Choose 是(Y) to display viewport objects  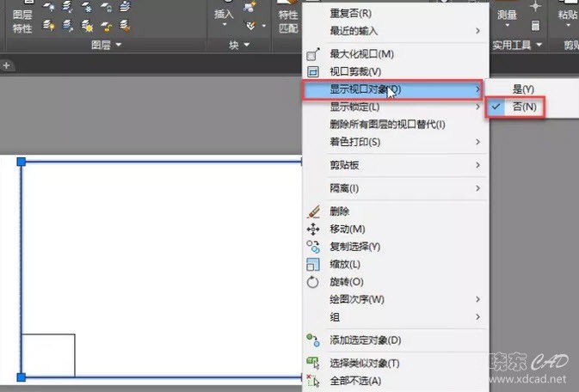tap(523, 89)
